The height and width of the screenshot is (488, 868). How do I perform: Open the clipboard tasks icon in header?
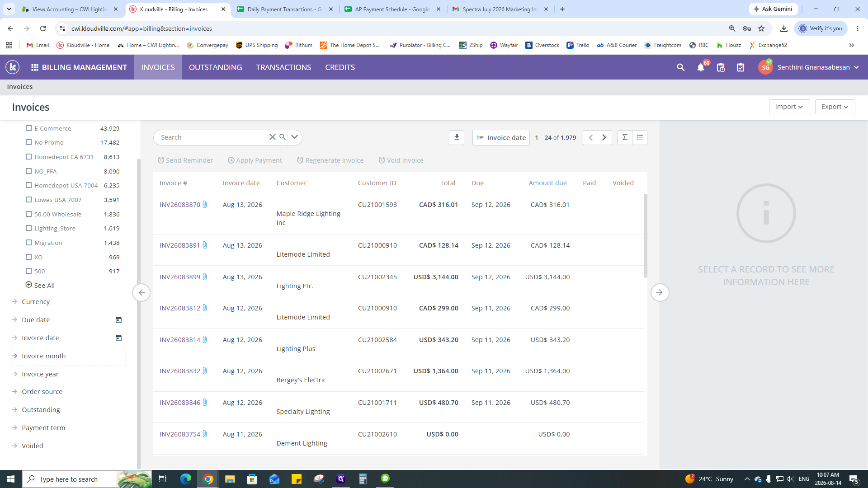click(x=741, y=67)
